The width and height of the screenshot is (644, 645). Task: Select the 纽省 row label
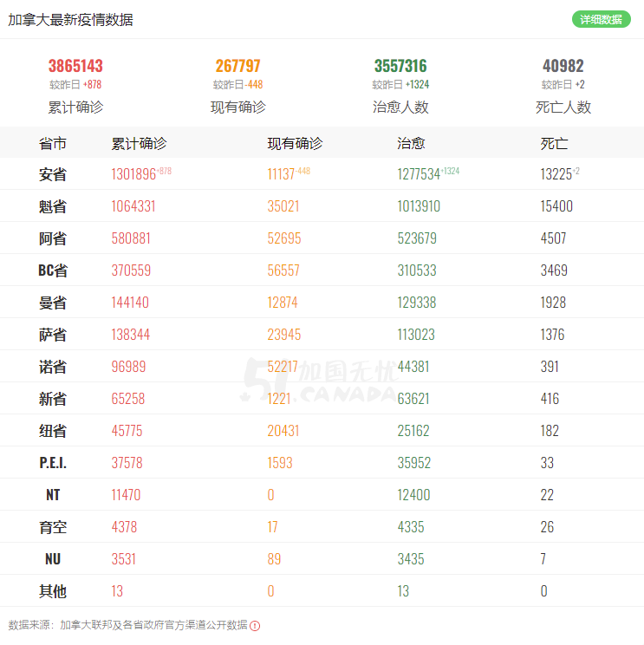point(53,431)
